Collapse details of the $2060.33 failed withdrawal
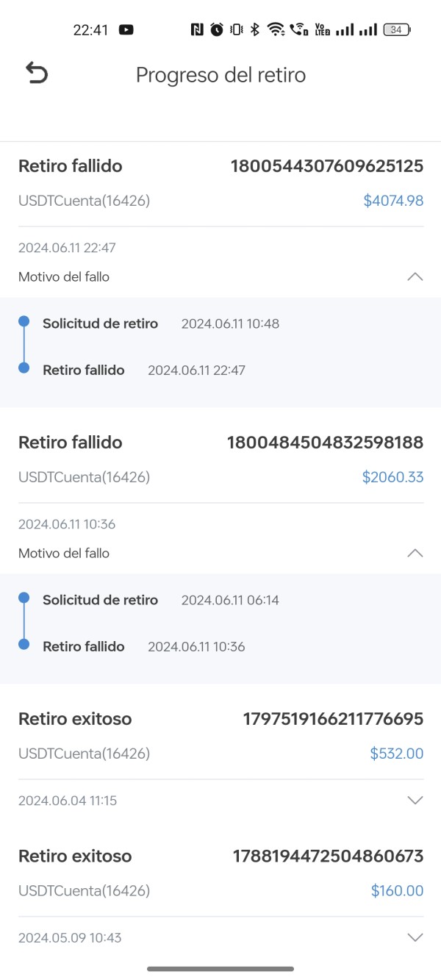 [415, 554]
